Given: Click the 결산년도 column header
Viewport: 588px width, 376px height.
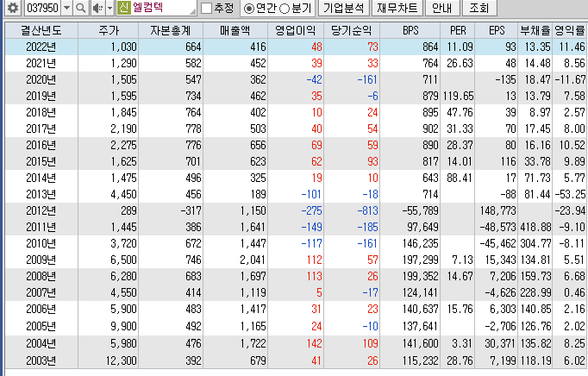Looking at the screenshot, I should tap(41, 30).
